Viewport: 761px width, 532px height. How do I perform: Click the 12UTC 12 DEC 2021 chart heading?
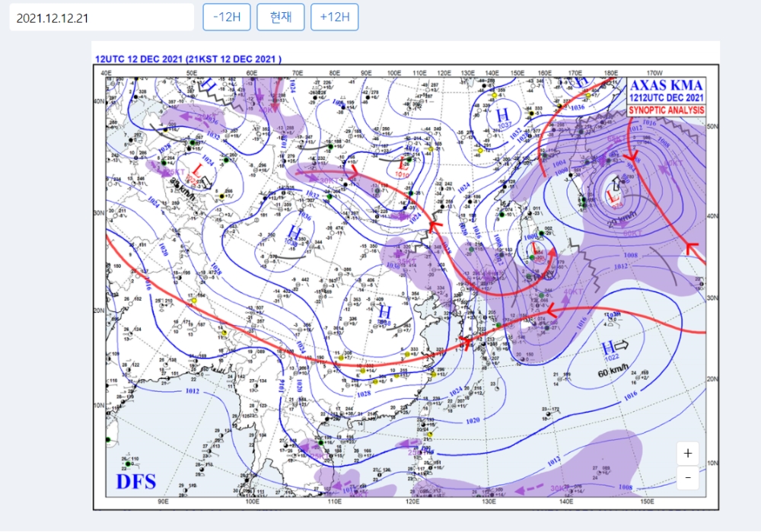pyautogui.click(x=188, y=59)
